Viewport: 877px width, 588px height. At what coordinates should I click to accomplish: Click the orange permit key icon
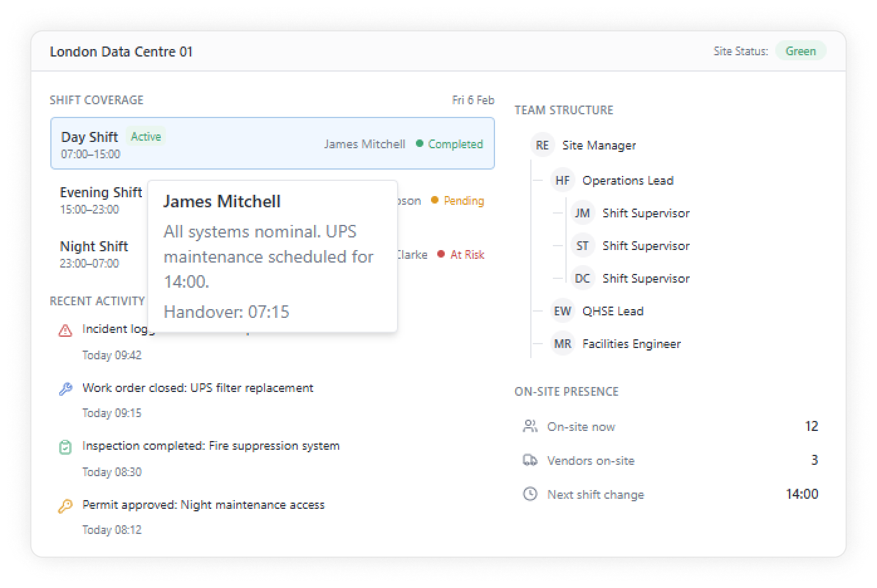[65, 506]
